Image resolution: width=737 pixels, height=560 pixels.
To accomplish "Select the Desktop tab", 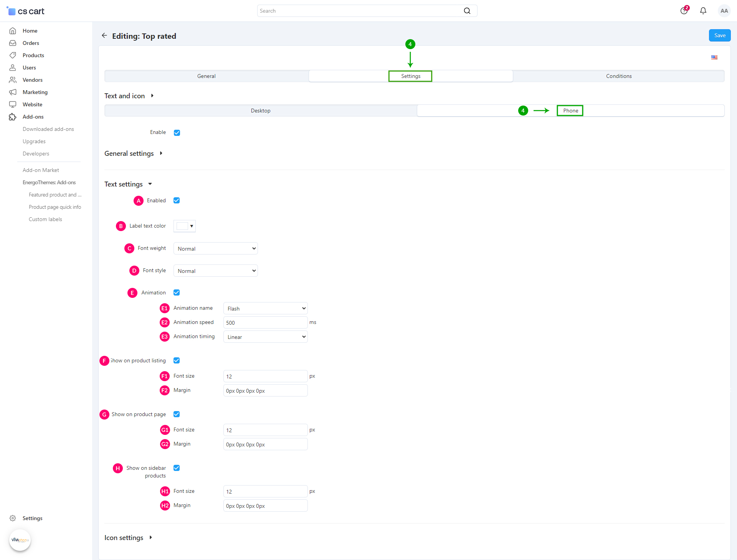I will click(x=261, y=111).
